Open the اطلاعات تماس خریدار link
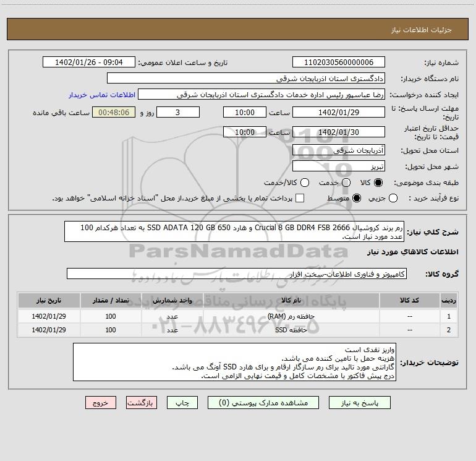Viewport: 476px width, 461px height. pos(102,95)
